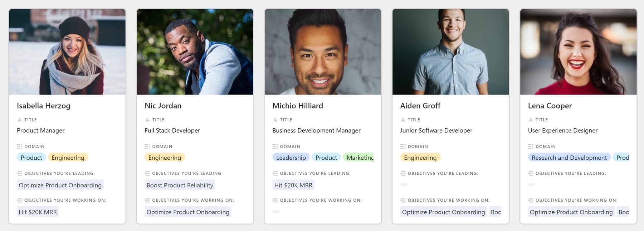This screenshot has width=644, height=231.
Task: Click the objectives-working-on icon on Nic Jordan's card
Action: [147, 200]
